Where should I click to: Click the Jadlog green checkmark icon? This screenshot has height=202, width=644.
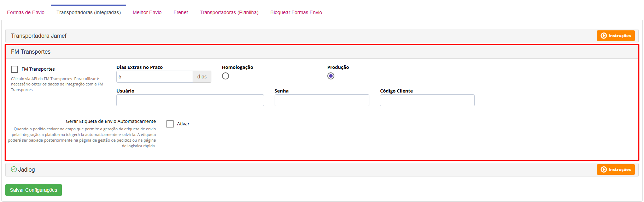click(x=14, y=170)
